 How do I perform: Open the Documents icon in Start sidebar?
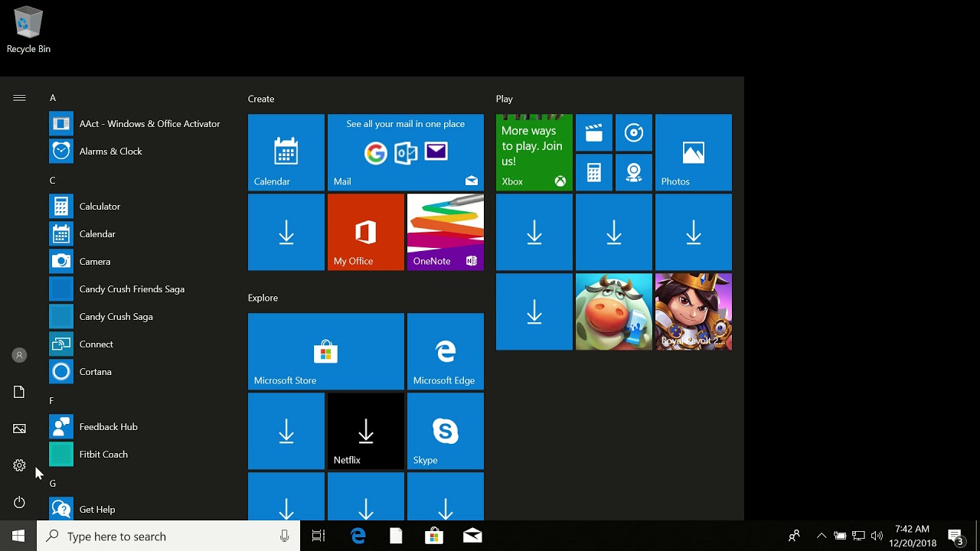[x=19, y=392]
